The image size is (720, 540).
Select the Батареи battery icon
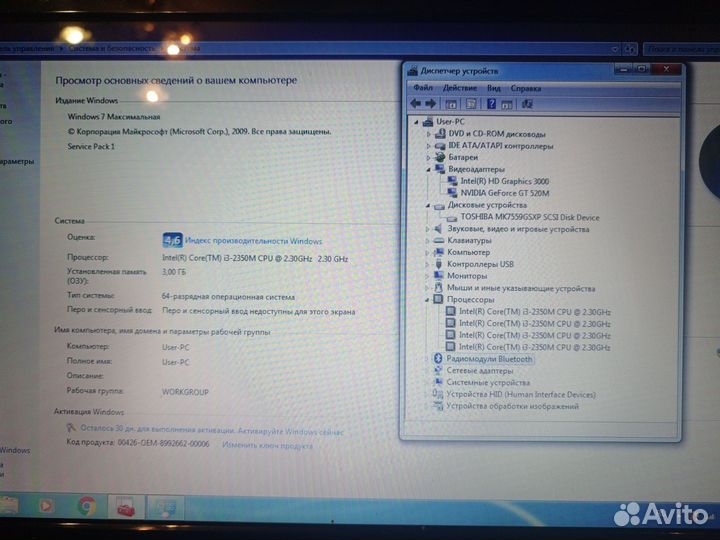pos(440,157)
